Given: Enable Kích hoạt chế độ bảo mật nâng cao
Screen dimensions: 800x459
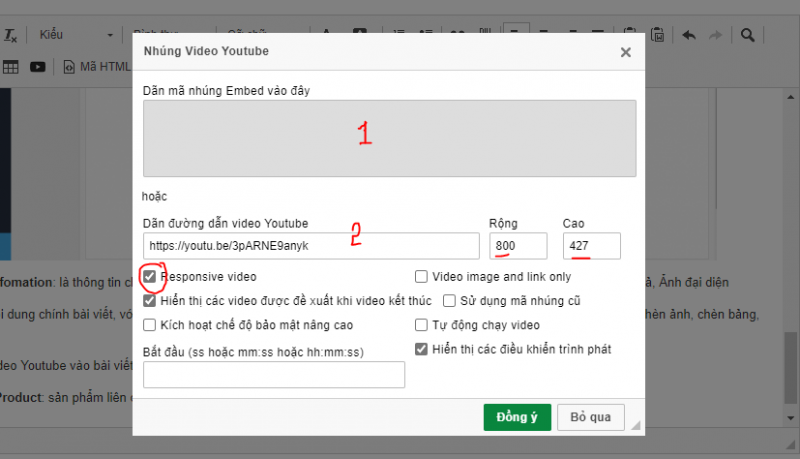Looking at the screenshot, I should pos(150,325).
